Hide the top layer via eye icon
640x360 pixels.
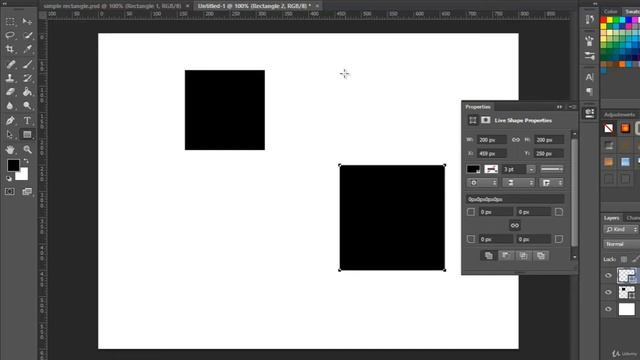click(608, 276)
